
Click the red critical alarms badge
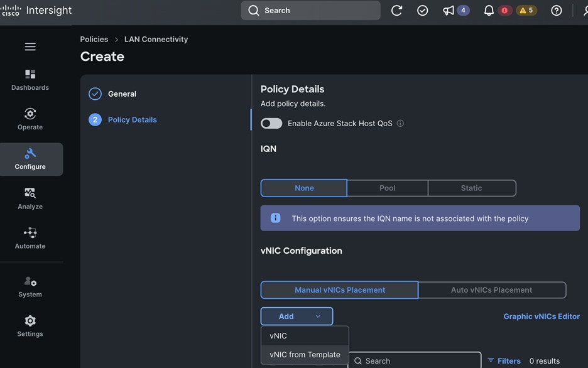click(504, 11)
